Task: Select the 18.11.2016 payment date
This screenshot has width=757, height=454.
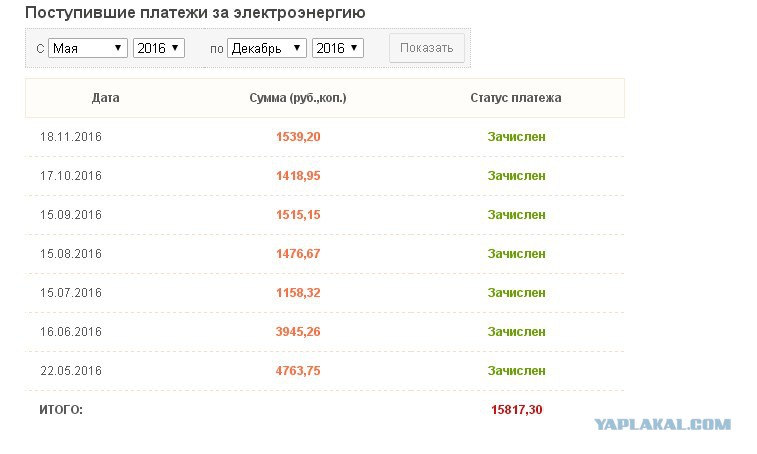Action: click(71, 137)
